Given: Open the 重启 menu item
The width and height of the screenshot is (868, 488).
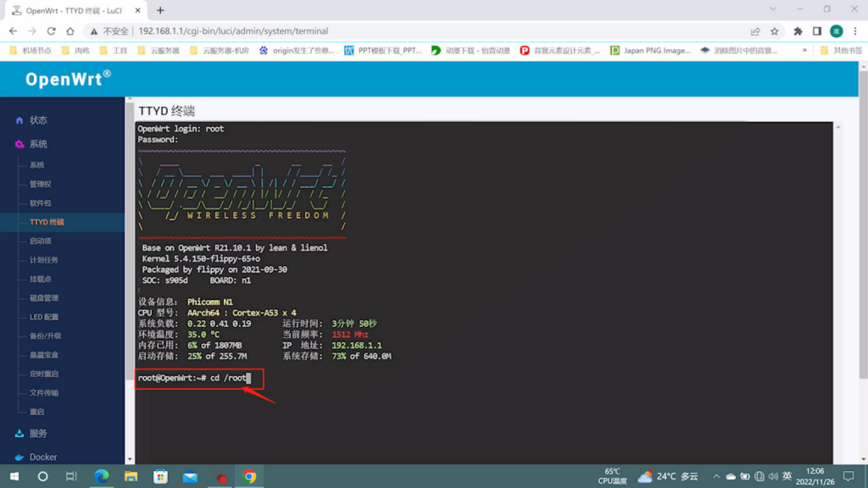Looking at the screenshot, I should [37, 412].
